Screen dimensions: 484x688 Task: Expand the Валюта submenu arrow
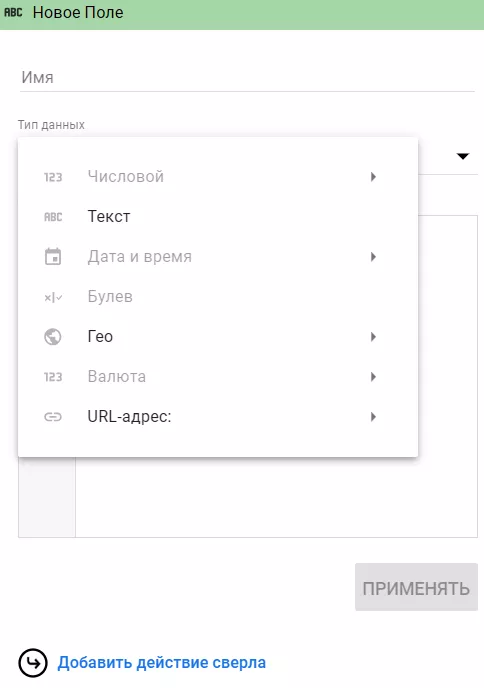[x=373, y=377]
